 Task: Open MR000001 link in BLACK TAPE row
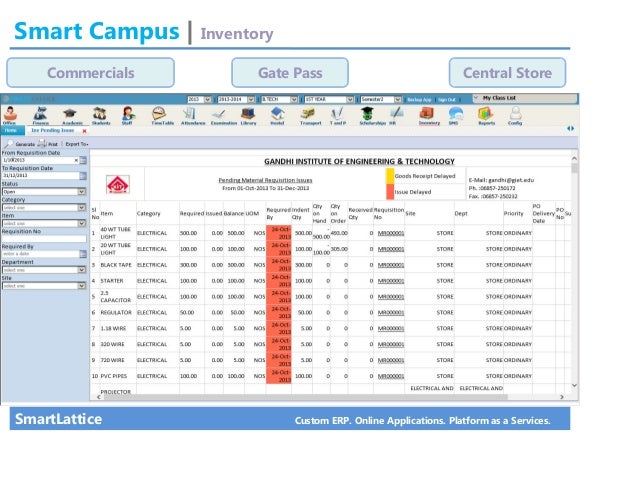391,265
